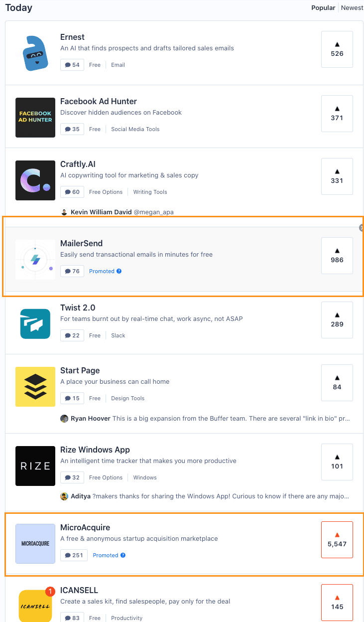Open the Craftly.AI logo icon

click(x=35, y=180)
